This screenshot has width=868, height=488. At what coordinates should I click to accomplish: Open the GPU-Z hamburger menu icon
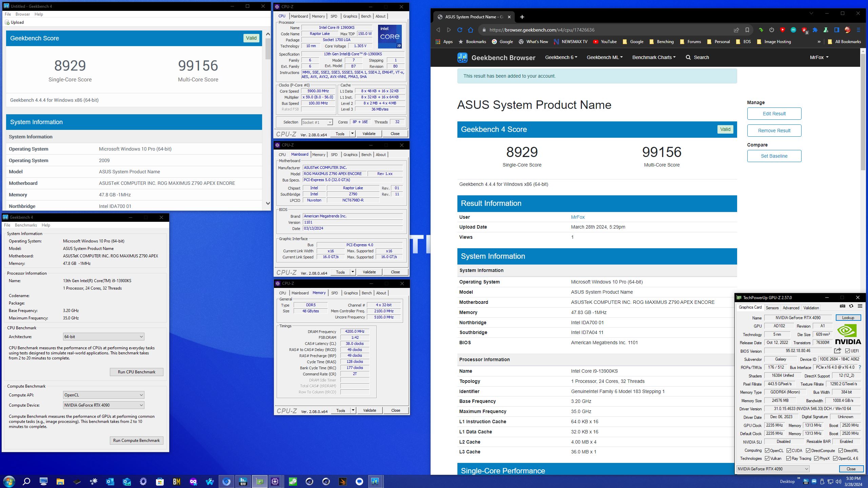point(860,306)
